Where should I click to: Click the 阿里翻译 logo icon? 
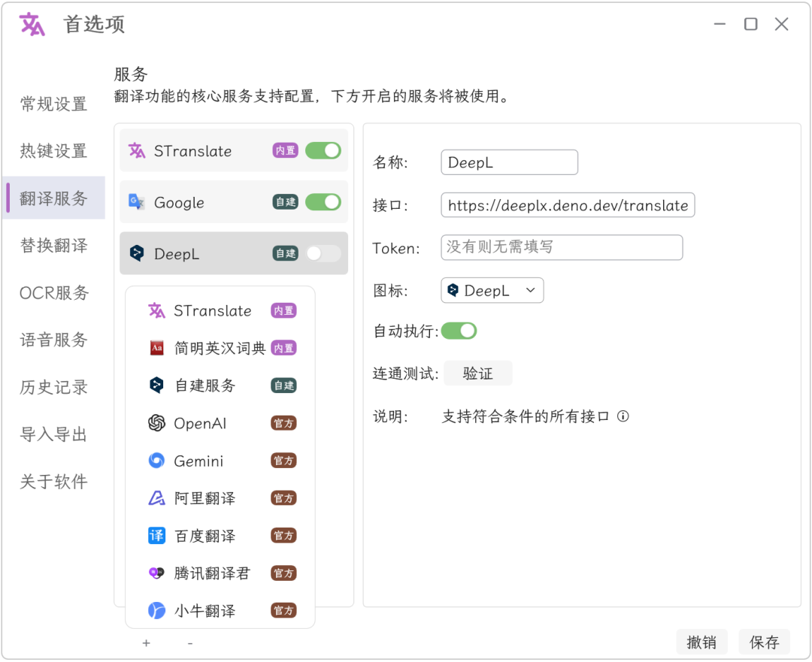(156, 498)
